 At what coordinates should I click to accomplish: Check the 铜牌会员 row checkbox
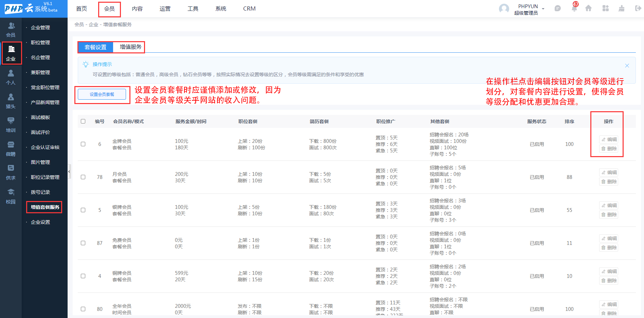pos(83,276)
